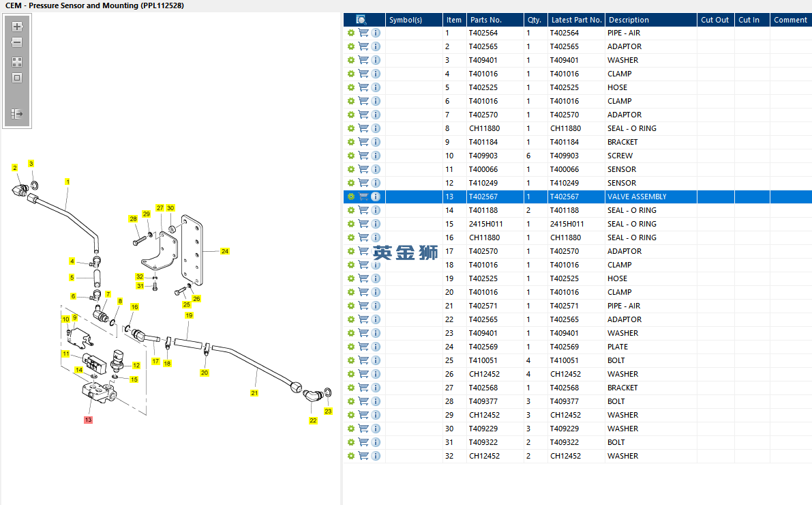Add item 11 SENSOR to cart
Image resolution: width=812 pixels, height=505 pixels.
(x=363, y=169)
